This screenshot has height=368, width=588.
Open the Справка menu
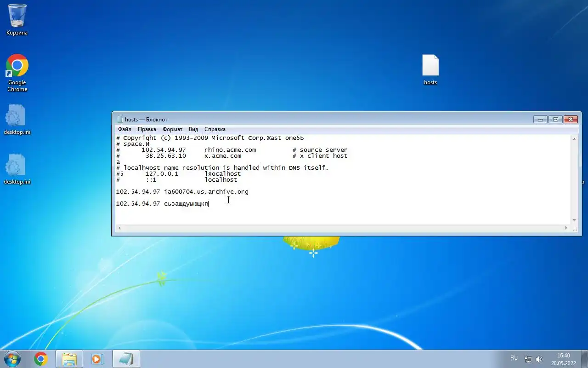click(x=215, y=129)
